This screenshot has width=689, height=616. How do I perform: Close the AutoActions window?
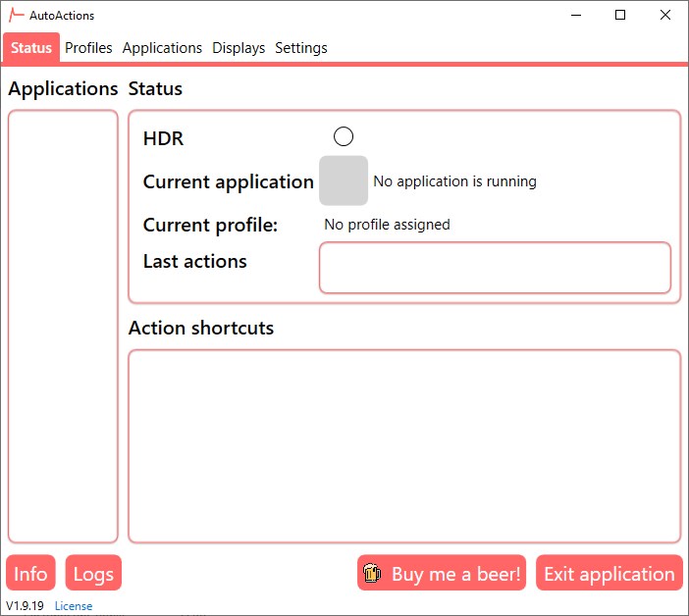click(665, 15)
